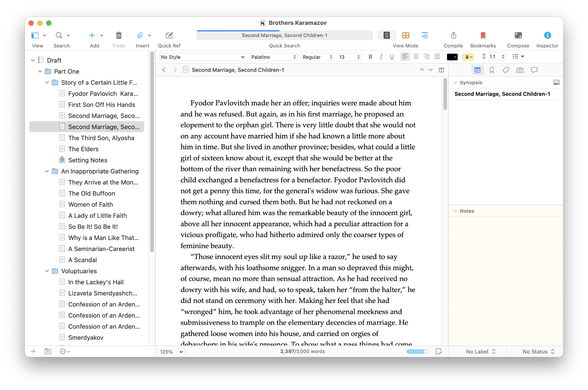588x390 pixels.
Task: Toggle Italic formatting
Action: click(x=381, y=57)
